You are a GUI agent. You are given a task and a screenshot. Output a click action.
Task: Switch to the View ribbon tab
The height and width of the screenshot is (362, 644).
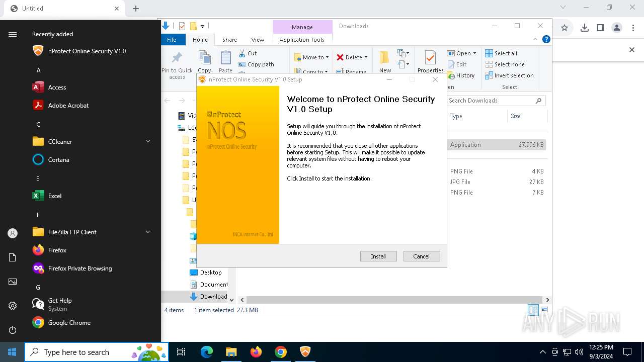(258, 40)
